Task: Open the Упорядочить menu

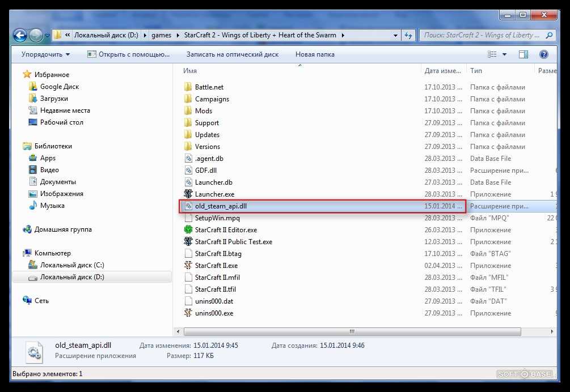Action: (45, 54)
